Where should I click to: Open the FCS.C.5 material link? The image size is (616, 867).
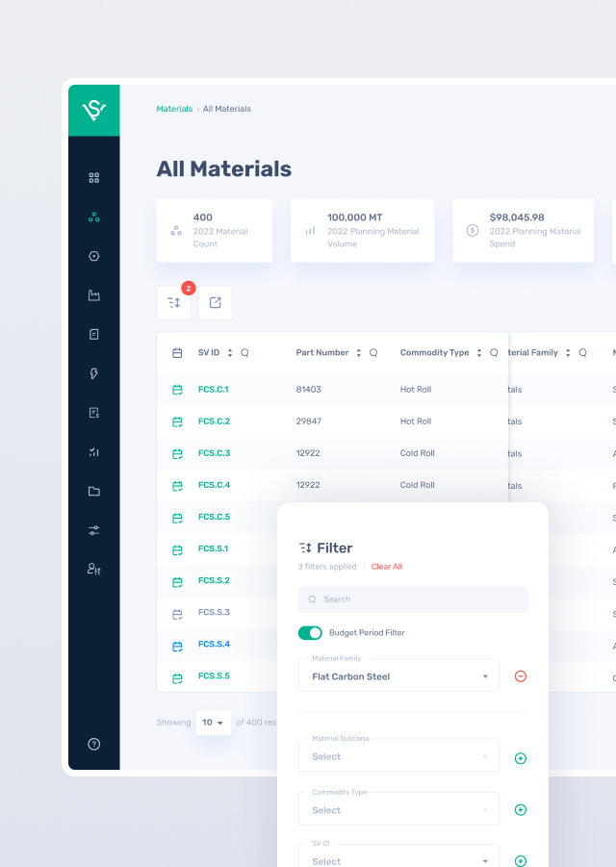(x=214, y=517)
